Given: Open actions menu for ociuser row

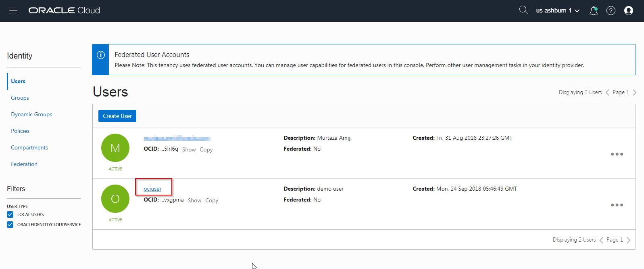Looking at the screenshot, I should (617, 205).
